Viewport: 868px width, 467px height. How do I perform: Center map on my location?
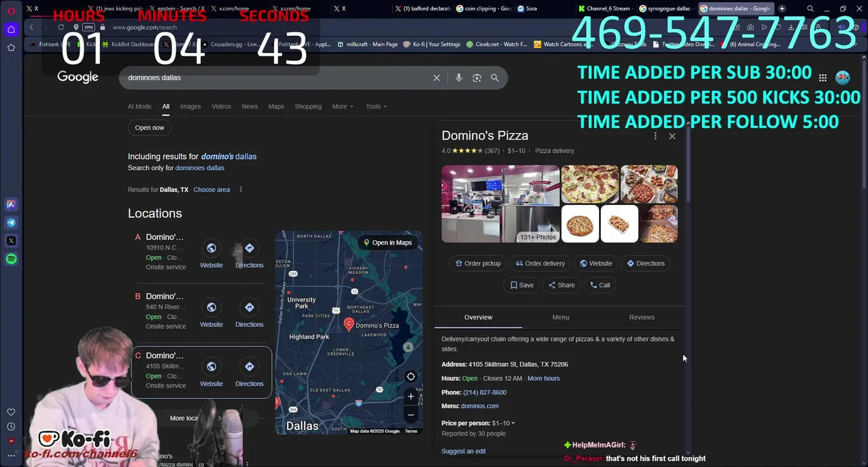click(410, 377)
